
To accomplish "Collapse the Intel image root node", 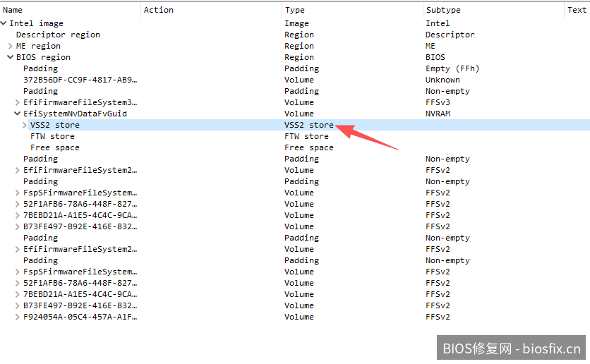I will point(4,23).
